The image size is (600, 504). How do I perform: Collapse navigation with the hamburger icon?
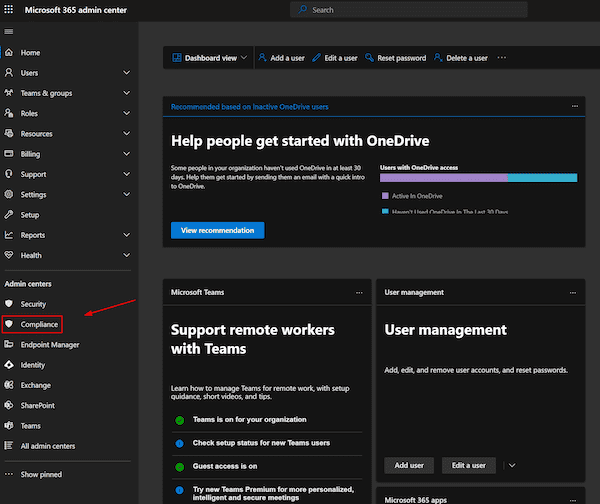click(9, 32)
